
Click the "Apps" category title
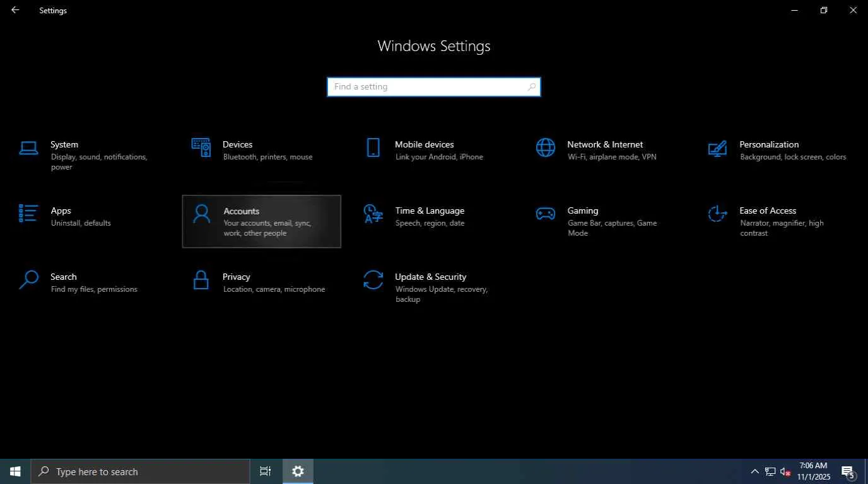(61, 211)
